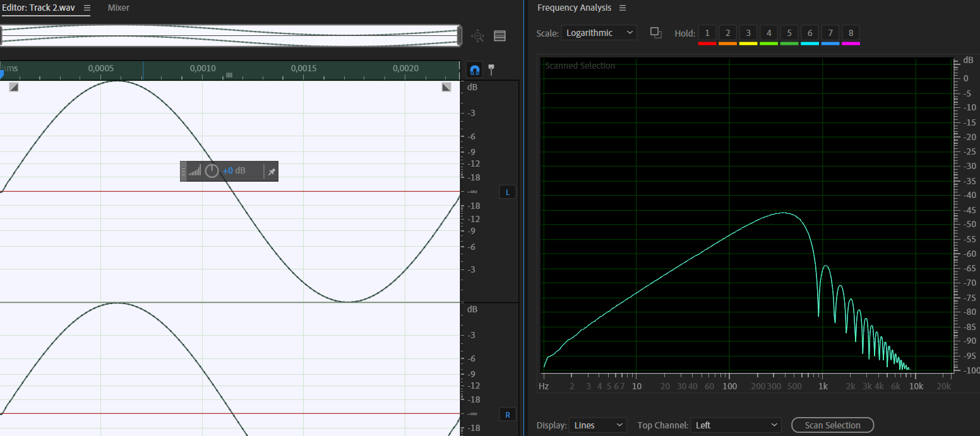Screen dimensions: 980x436
Task: Pin the volume HUD overlay
Action: pyautogui.click(x=272, y=171)
